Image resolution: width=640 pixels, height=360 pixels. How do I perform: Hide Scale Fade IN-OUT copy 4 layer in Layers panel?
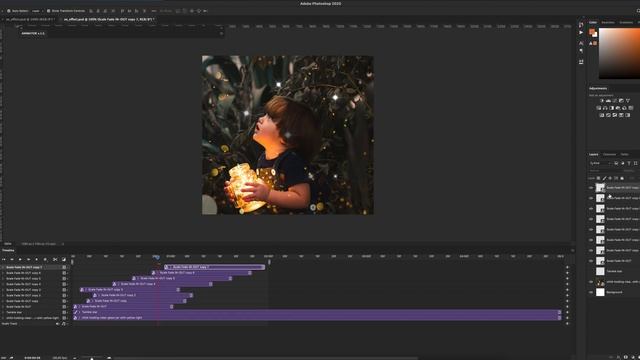pyautogui.click(x=591, y=219)
